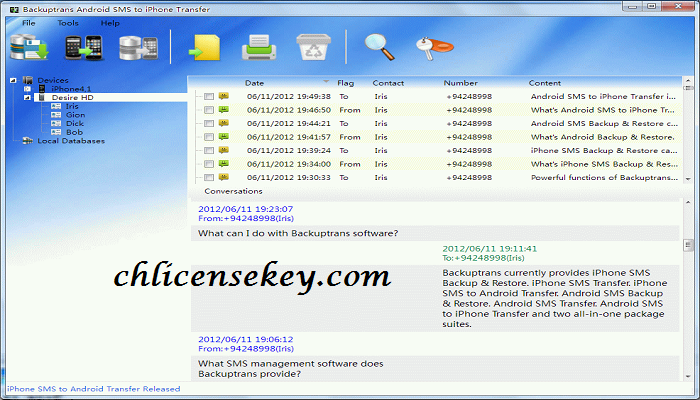700x400 pixels.
Task: Click the message list scrollbar up arrow
Action: click(688, 80)
